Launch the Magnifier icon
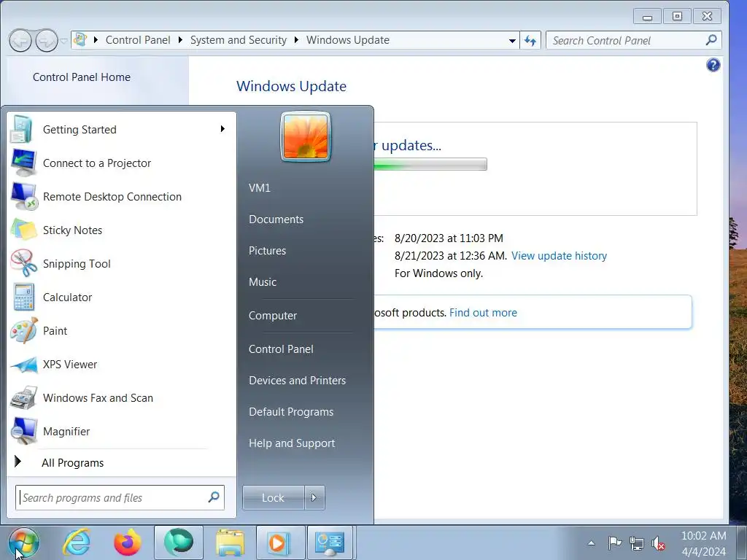 coord(23,431)
